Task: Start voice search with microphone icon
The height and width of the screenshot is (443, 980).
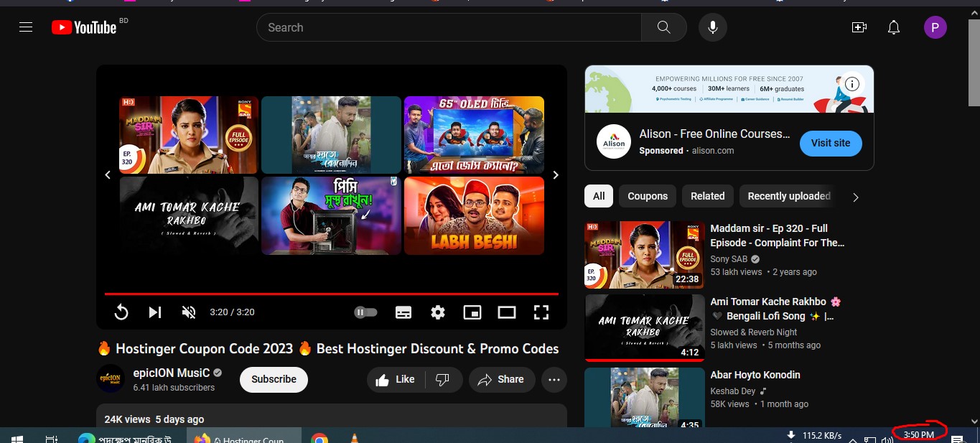Action: (x=712, y=27)
